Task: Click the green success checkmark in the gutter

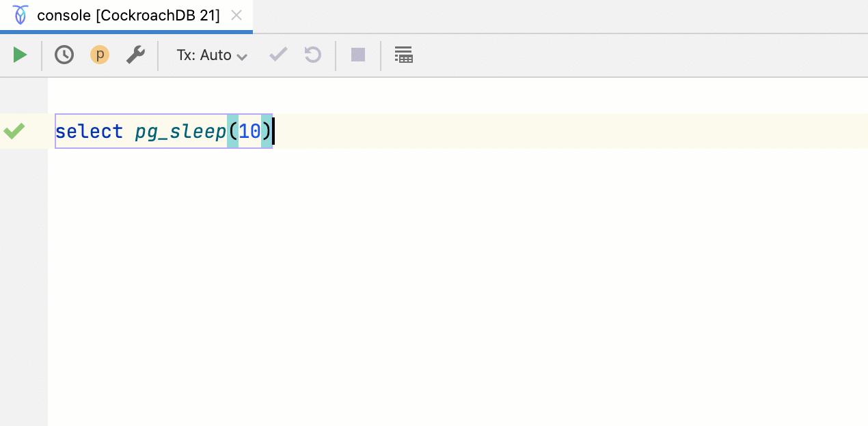Action: point(14,130)
